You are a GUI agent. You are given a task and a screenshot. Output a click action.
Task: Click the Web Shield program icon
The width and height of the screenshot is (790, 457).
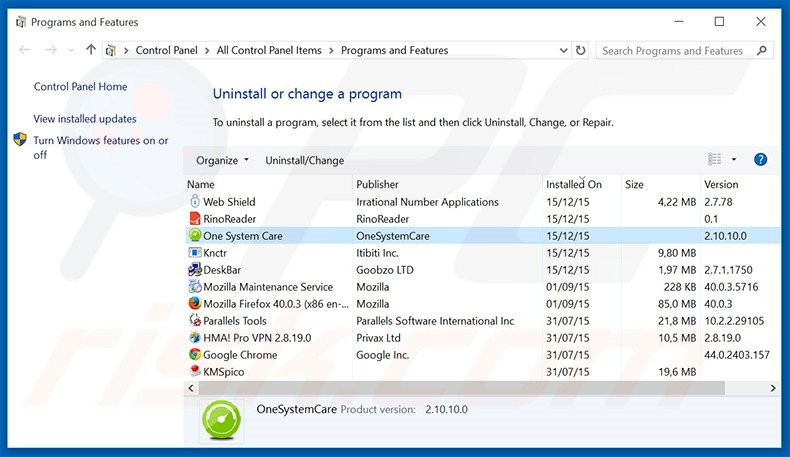(195, 202)
